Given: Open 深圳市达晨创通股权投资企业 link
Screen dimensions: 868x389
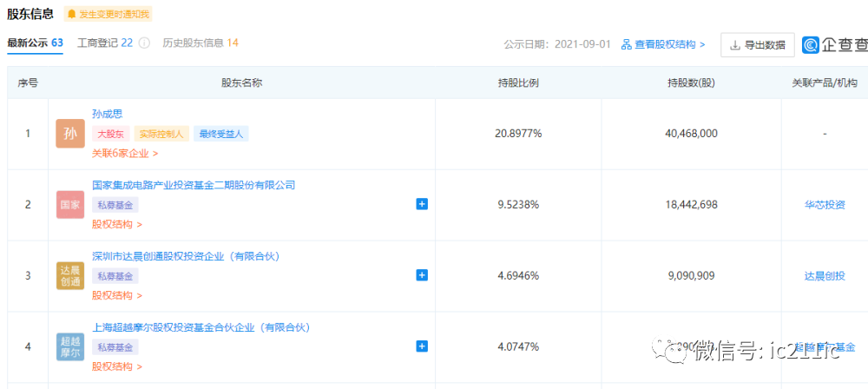Looking at the screenshot, I should click(186, 256).
